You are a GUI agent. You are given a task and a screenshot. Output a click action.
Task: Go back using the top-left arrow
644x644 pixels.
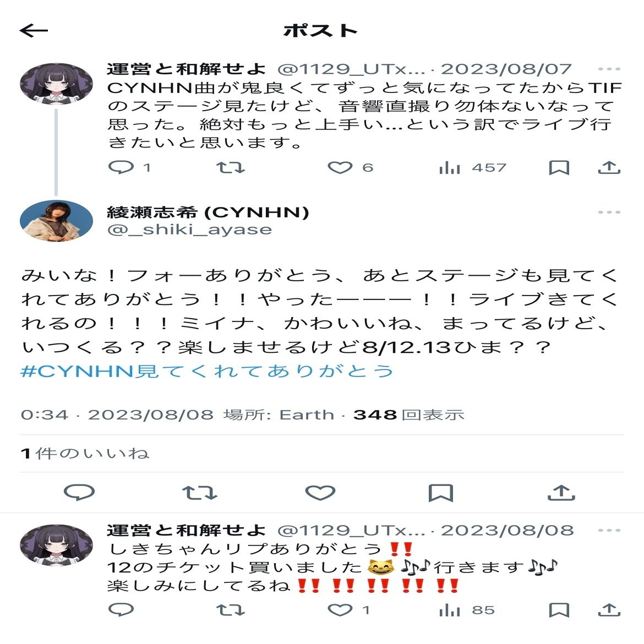(x=34, y=30)
